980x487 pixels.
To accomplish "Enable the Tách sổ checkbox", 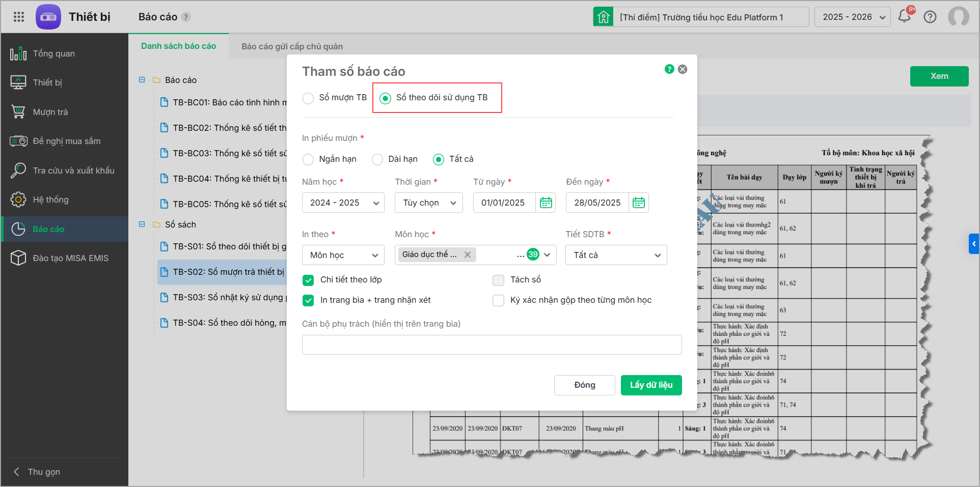I will tap(498, 280).
